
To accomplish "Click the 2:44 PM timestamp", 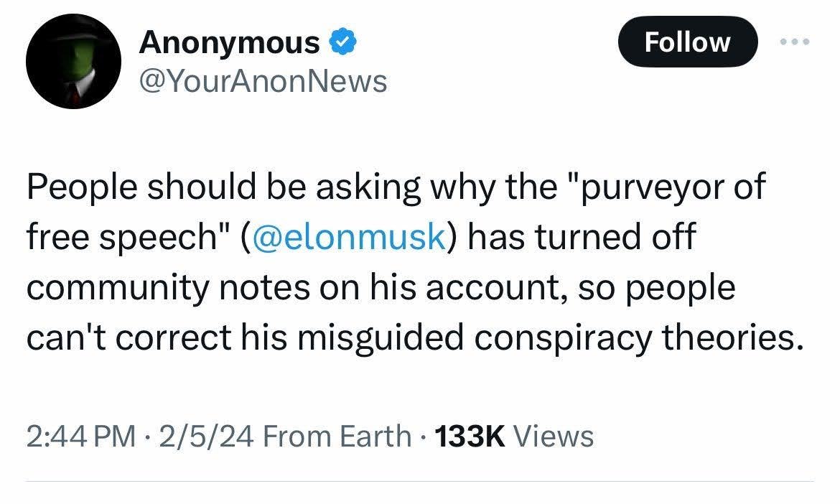I will pos(80,436).
